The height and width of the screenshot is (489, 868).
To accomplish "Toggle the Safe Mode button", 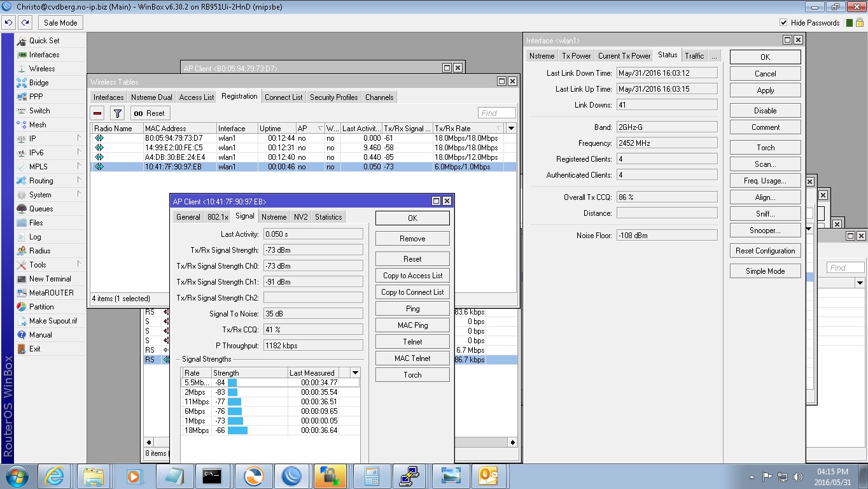I will (x=60, y=23).
